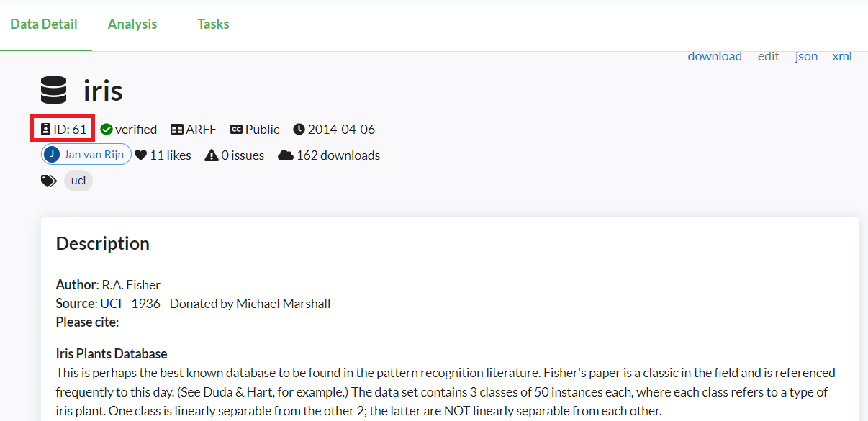Click the clock icon beside upload date
The image size is (868, 421).
(299, 130)
